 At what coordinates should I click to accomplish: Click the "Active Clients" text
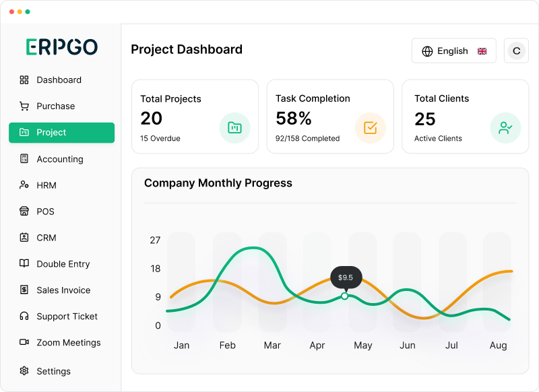pos(439,138)
